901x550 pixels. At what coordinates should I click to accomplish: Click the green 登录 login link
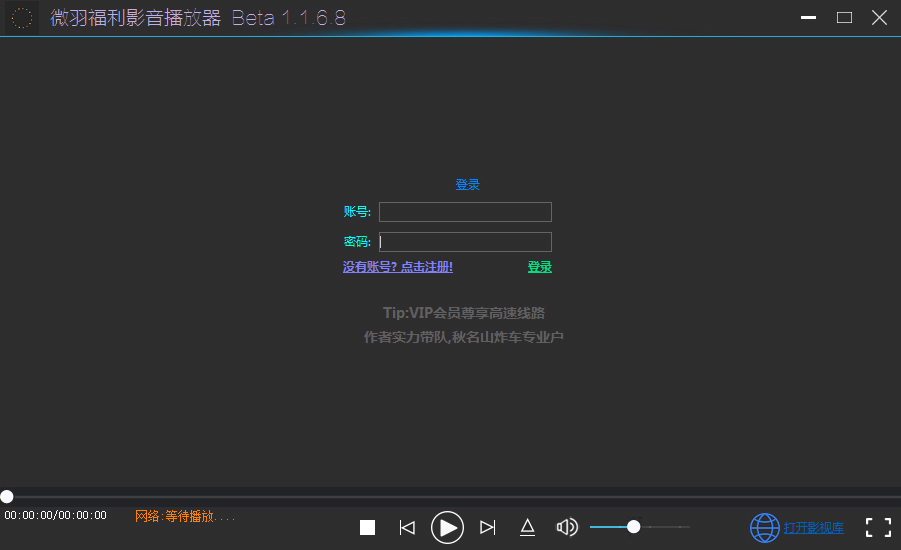[x=540, y=267]
